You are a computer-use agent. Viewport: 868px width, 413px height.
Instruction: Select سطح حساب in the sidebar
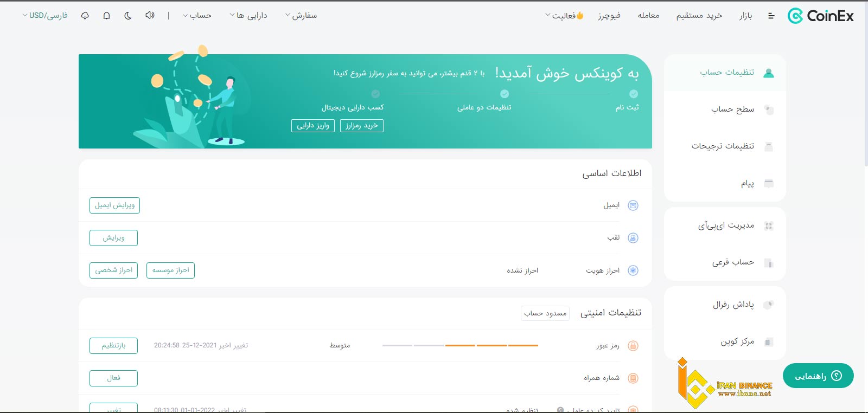725,109
